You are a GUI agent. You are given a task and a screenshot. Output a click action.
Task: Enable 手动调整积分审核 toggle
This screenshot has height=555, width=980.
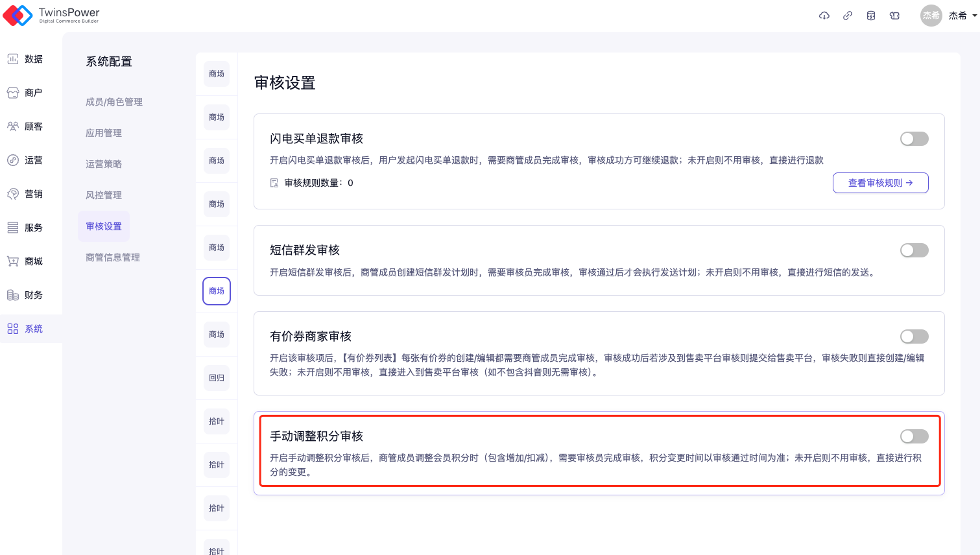[x=914, y=436]
